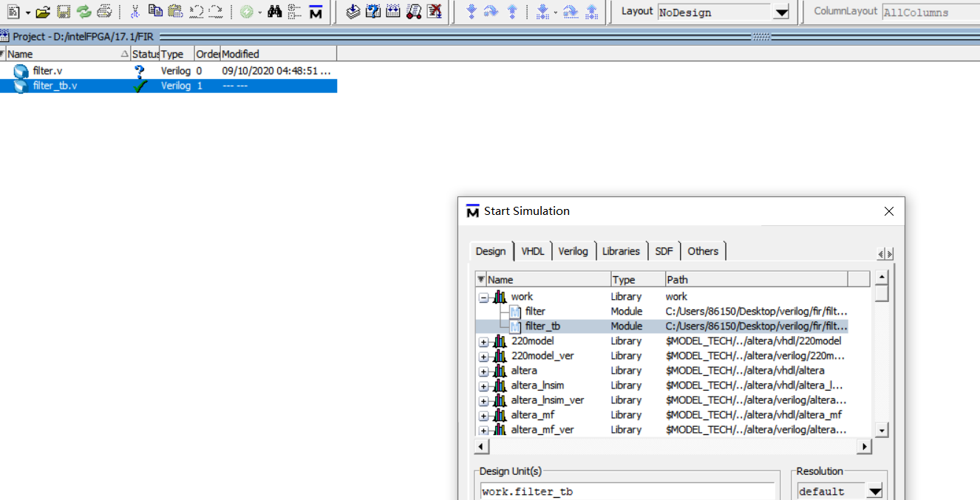The height and width of the screenshot is (500, 980).
Task: Click the Find binoculars icon
Action: click(x=275, y=12)
